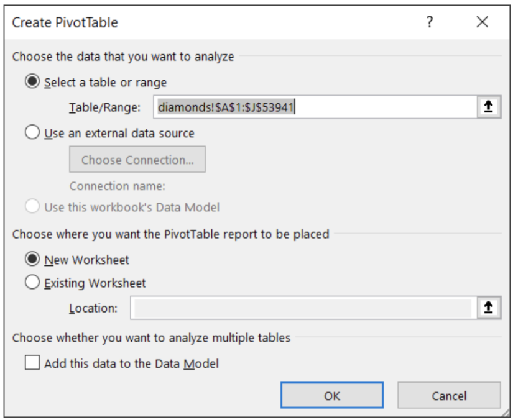Close the Create PivotTable dialog

482,22
